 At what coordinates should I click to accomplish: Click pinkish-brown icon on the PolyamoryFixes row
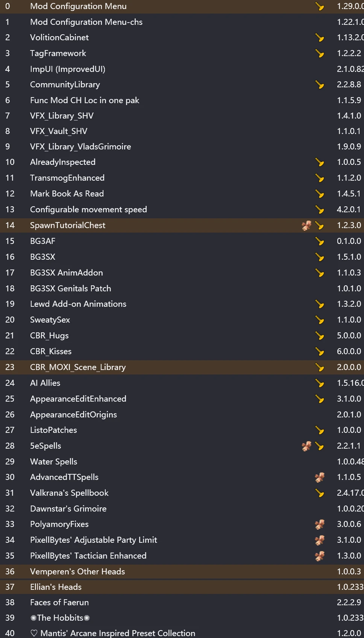(x=320, y=524)
